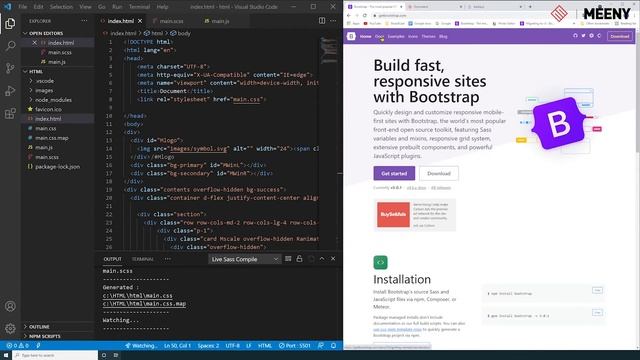The image size is (640, 360).
Task: Click white Download button in hero
Action: [439, 173]
